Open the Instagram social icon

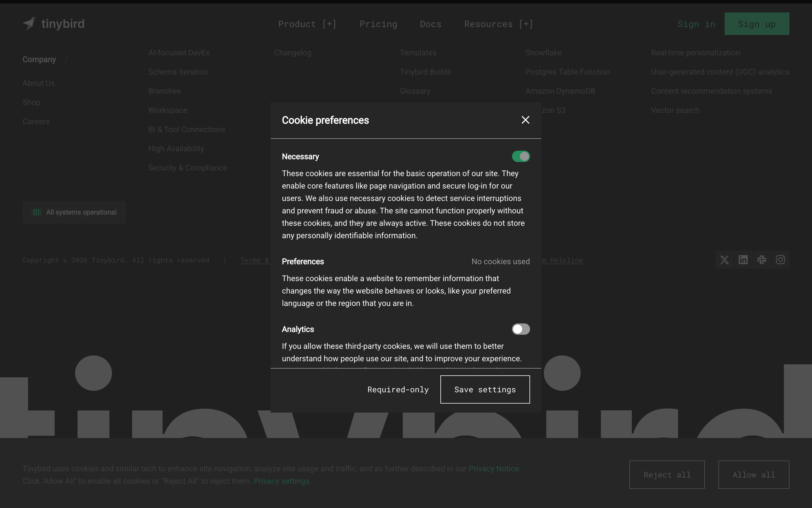click(780, 260)
